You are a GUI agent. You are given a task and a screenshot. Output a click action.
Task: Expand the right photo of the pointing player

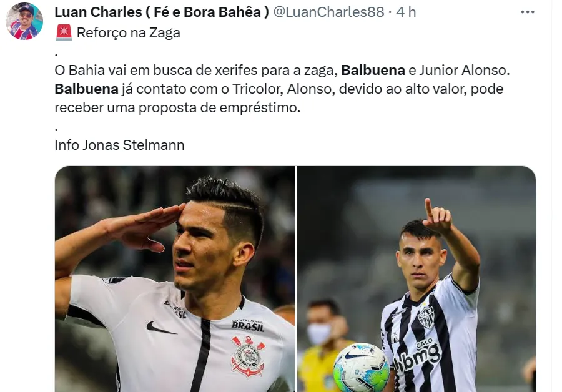pyautogui.click(x=416, y=279)
